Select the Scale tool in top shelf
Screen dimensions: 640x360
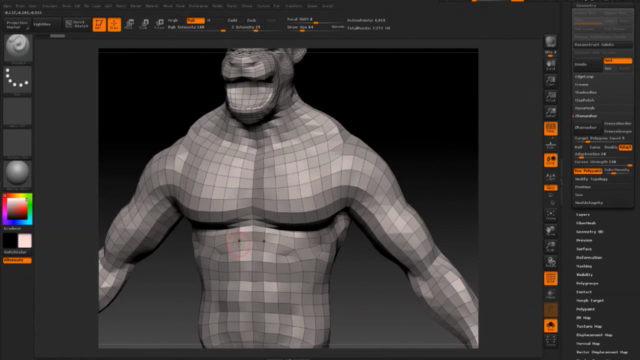(x=144, y=24)
